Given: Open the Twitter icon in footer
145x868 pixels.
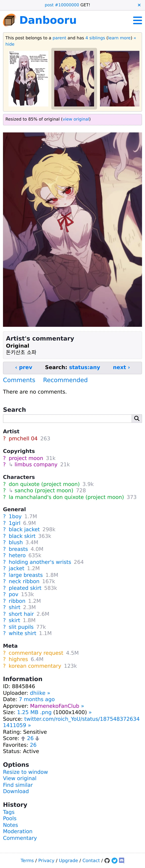Looking at the screenshot, I should pos(115,860).
